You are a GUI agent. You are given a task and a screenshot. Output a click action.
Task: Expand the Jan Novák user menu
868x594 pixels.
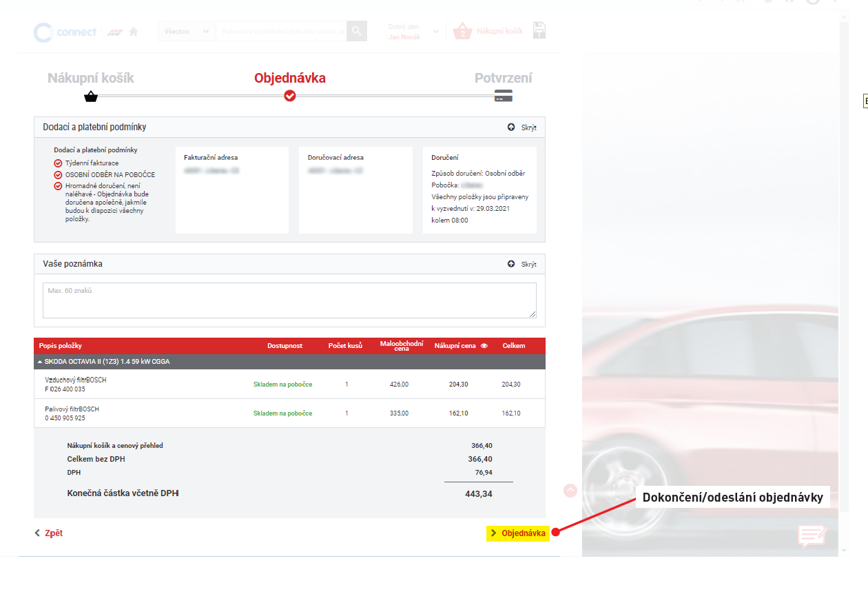(x=435, y=32)
